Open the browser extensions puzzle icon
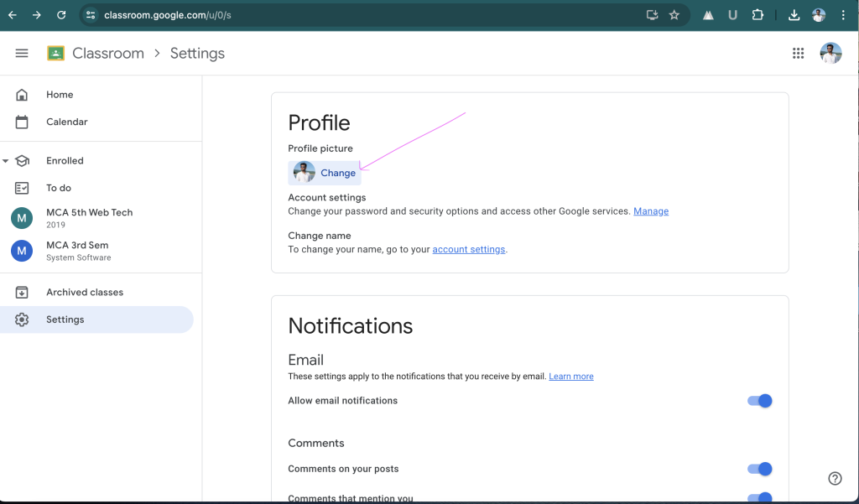 [x=757, y=15]
